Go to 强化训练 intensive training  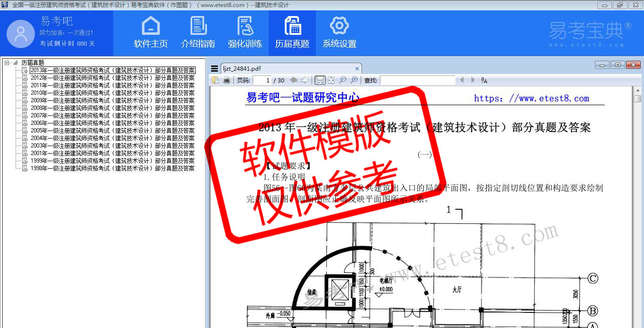(245, 33)
